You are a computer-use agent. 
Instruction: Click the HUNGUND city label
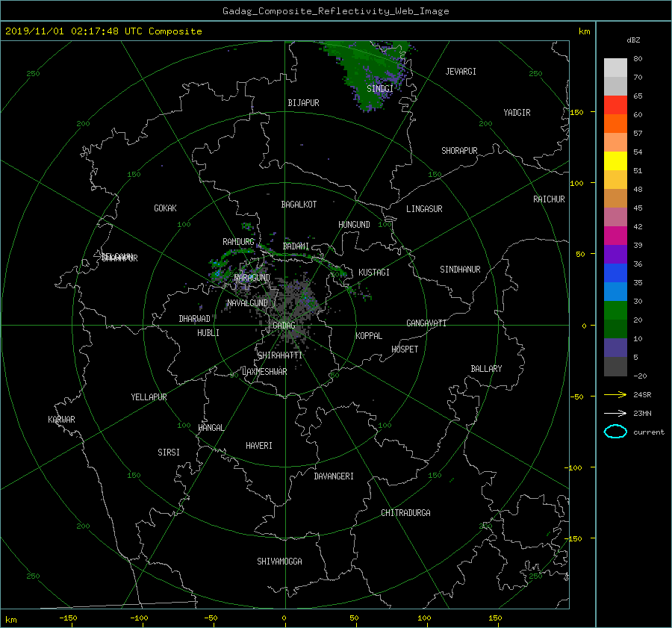pos(354,225)
